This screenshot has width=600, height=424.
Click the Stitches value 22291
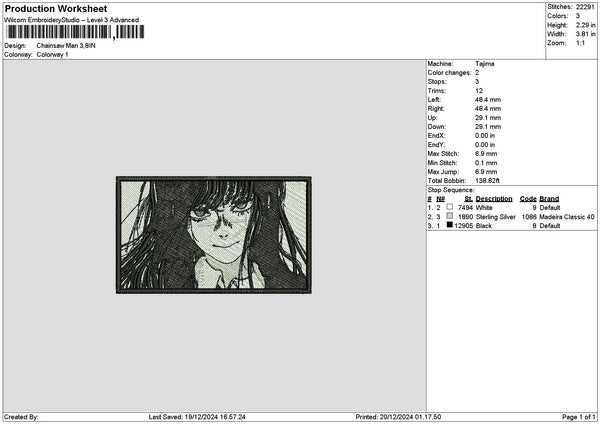[x=585, y=7]
